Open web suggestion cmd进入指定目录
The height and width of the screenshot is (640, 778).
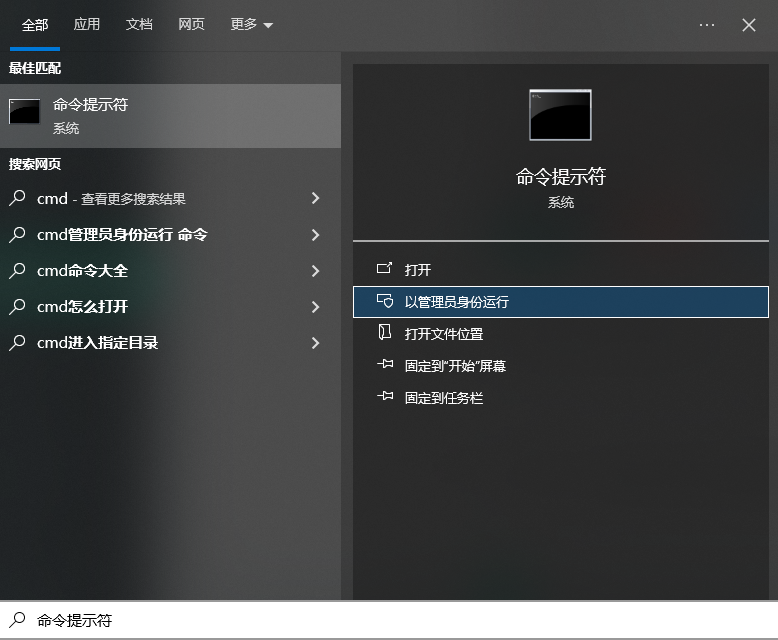170,343
